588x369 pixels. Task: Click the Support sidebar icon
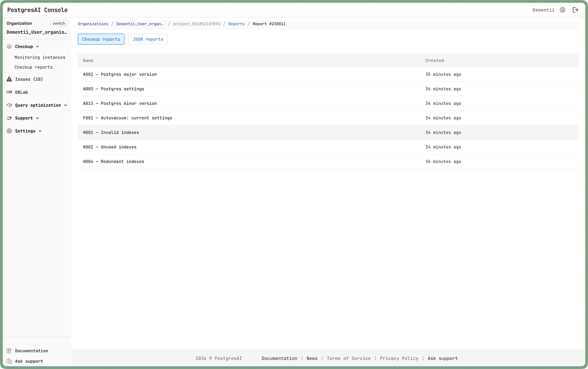[9, 118]
